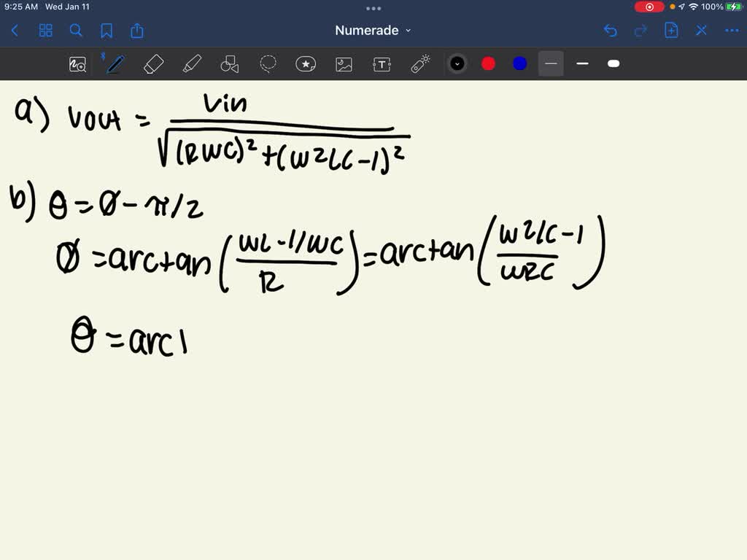Open the page overview grid
Screen dimensions: 747x560
click(x=45, y=31)
